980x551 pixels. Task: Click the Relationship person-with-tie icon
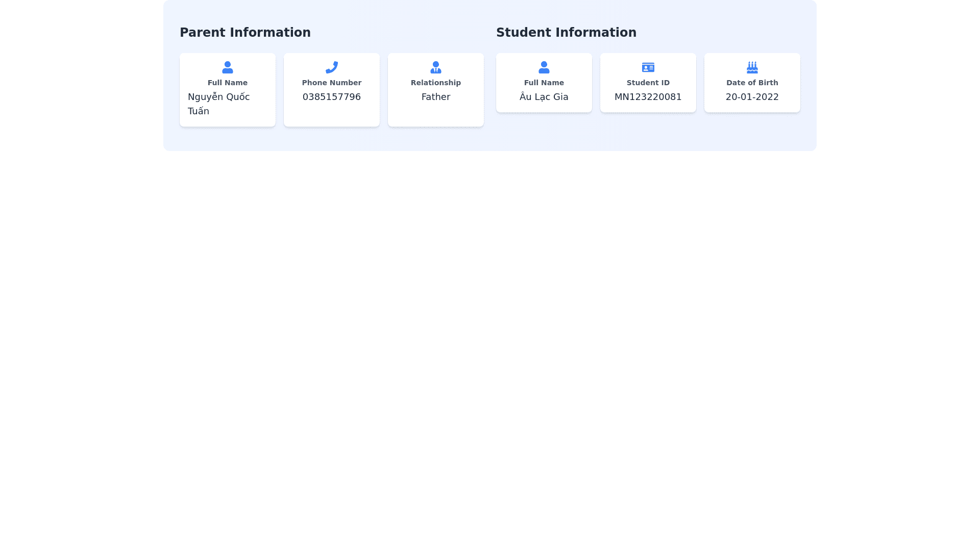[435, 67]
